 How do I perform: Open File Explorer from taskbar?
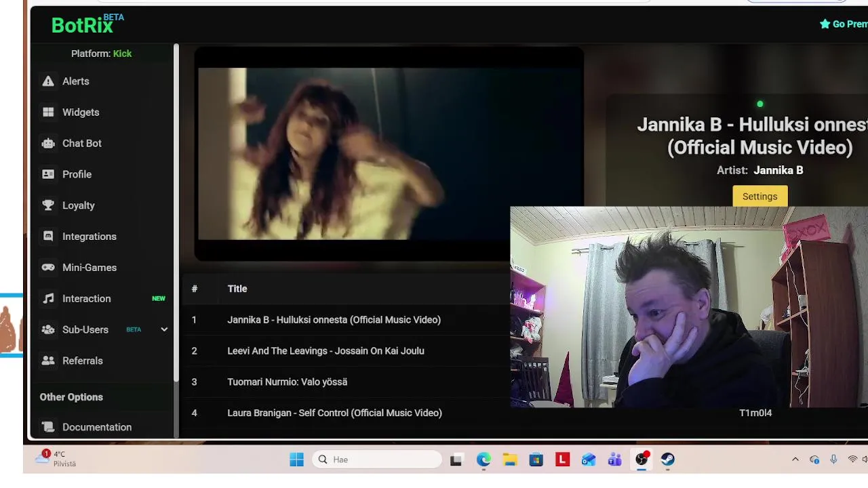[510, 460]
